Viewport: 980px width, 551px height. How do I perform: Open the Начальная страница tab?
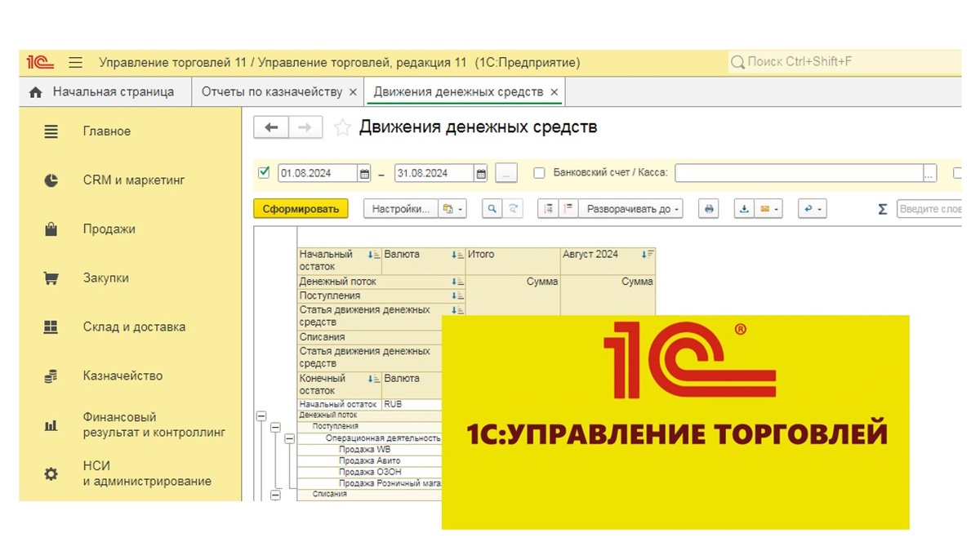click(x=106, y=91)
